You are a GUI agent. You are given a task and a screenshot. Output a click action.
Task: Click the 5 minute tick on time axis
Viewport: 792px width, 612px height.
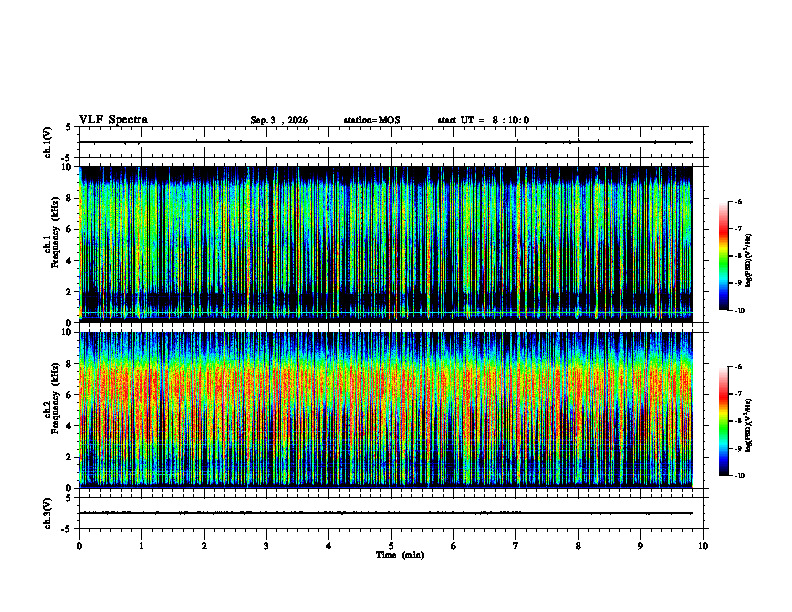point(391,546)
